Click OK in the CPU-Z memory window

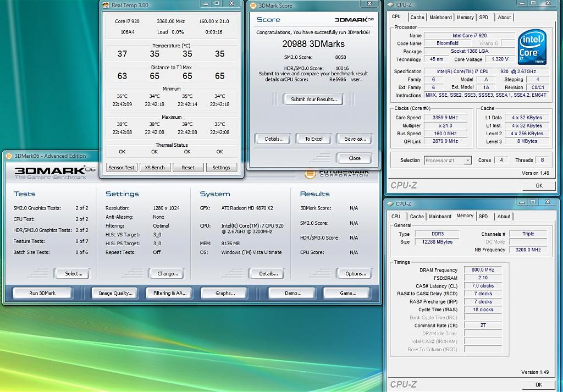(539, 385)
